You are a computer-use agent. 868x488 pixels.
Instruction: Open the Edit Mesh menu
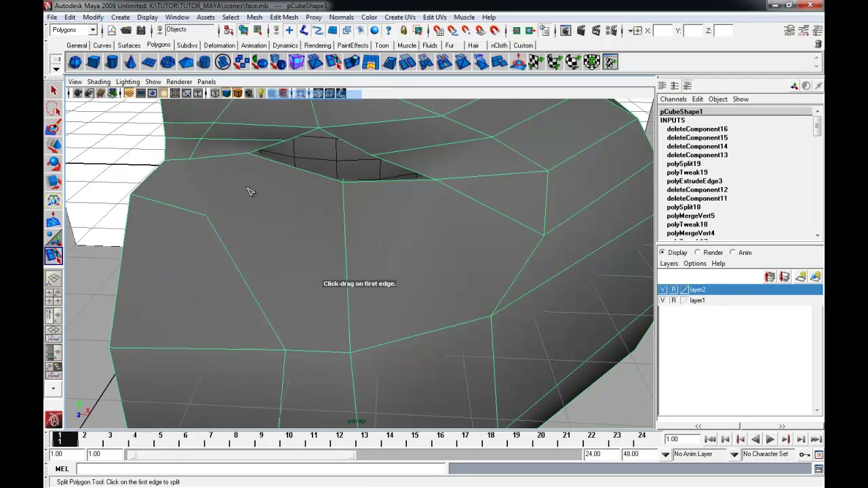point(283,17)
